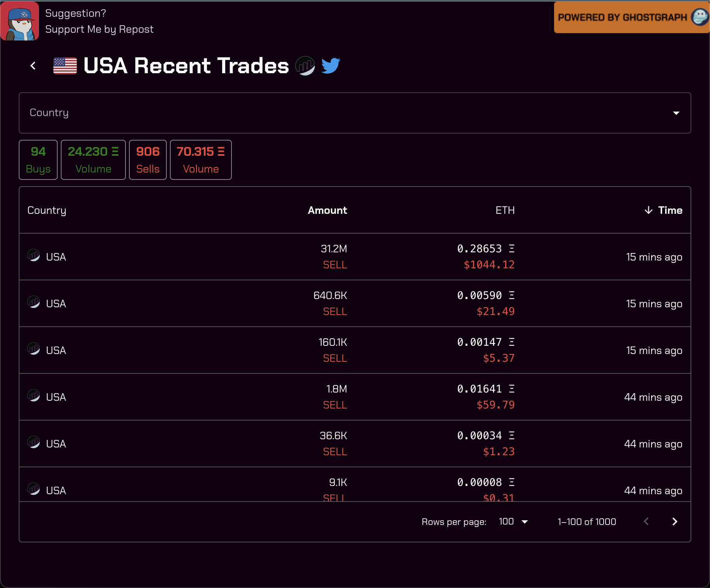This screenshot has height=588, width=710.
Task: Open the Country dropdown selector
Action: 355,113
